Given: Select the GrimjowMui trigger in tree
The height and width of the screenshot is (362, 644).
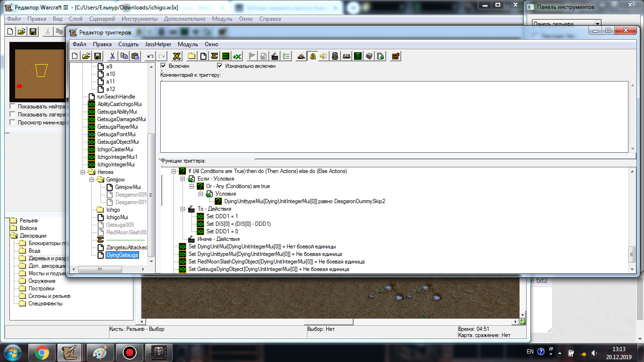Looking at the screenshot, I should tap(128, 187).
